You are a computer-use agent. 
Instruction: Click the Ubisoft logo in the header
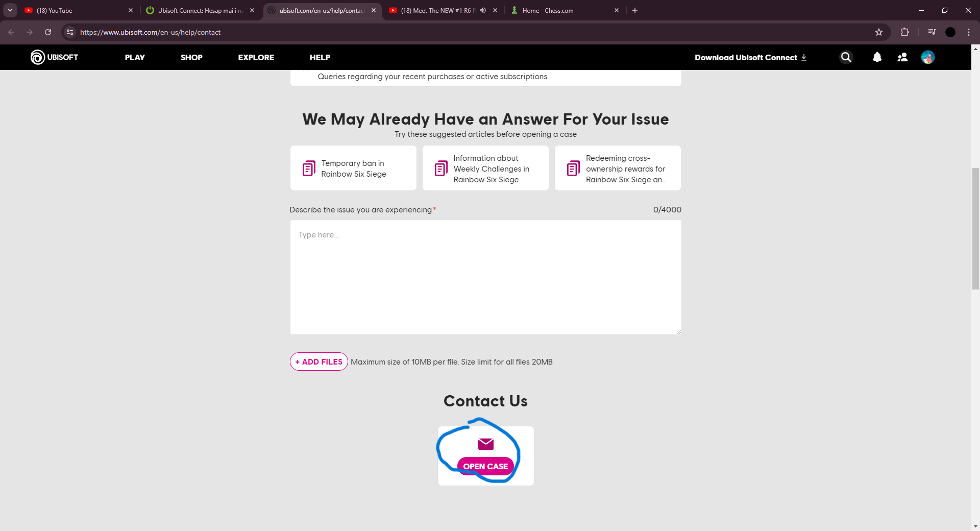(54, 57)
